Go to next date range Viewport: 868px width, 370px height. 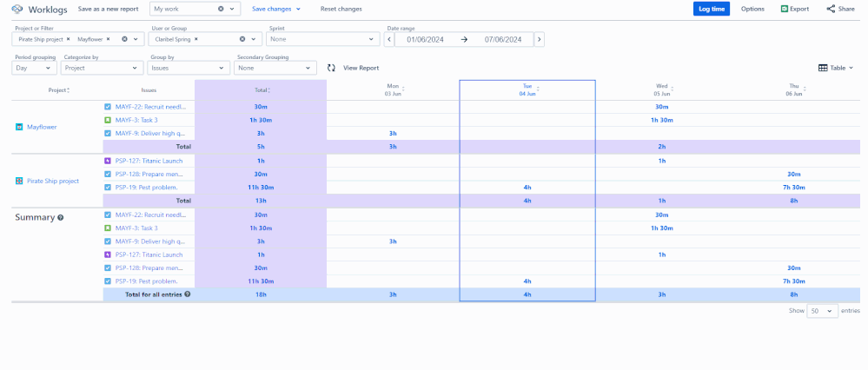click(x=540, y=39)
